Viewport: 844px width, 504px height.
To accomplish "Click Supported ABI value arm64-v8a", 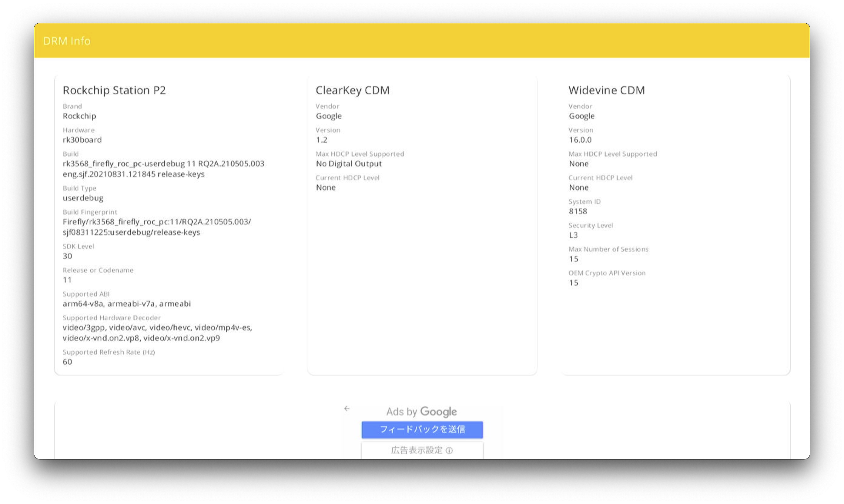I will point(127,303).
